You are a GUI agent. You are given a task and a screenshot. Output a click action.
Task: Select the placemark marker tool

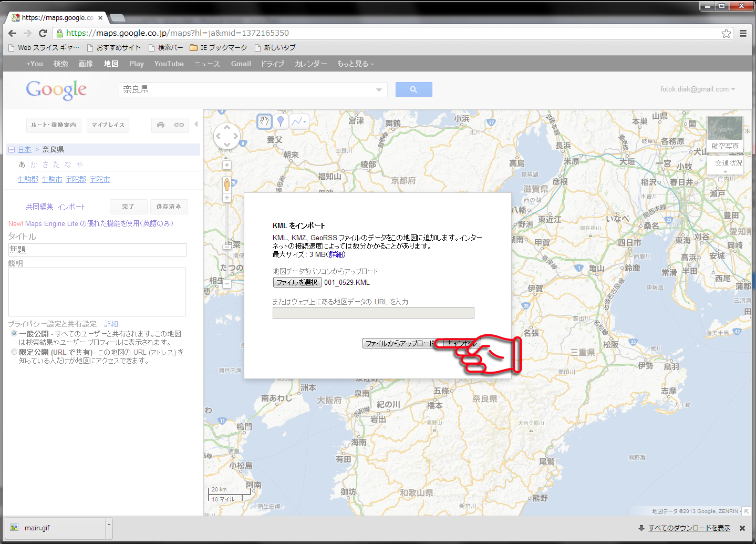281,121
